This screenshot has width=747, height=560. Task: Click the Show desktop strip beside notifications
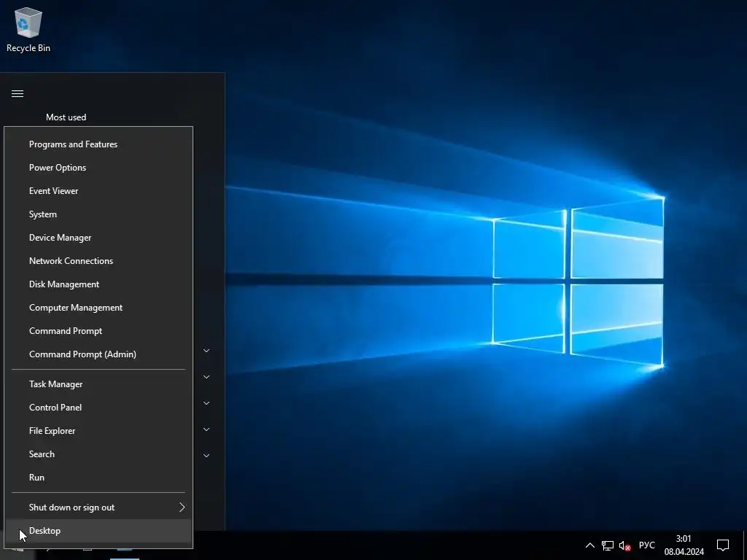pyautogui.click(x=745, y=545)
